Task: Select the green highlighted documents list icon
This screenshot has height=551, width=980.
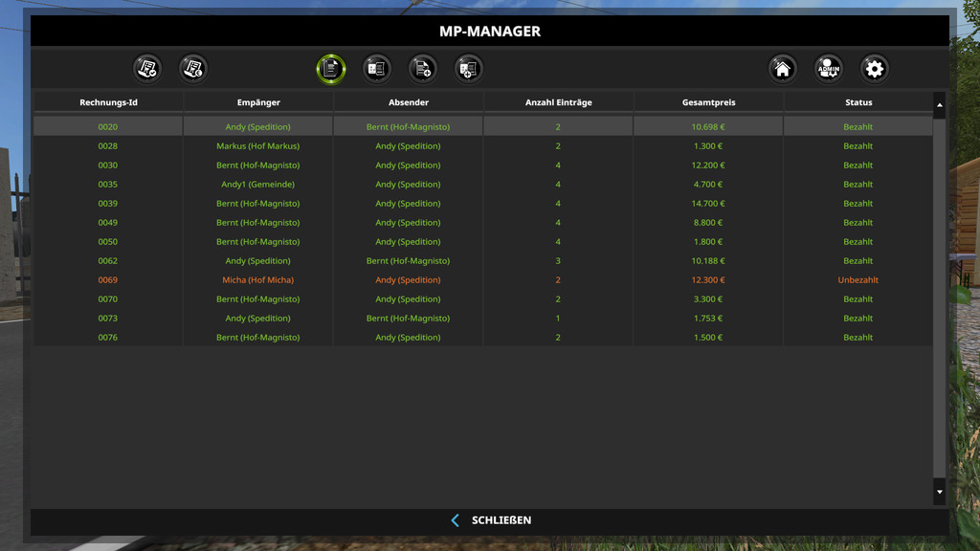Action: pyautogui.click(x=330, y=68)
